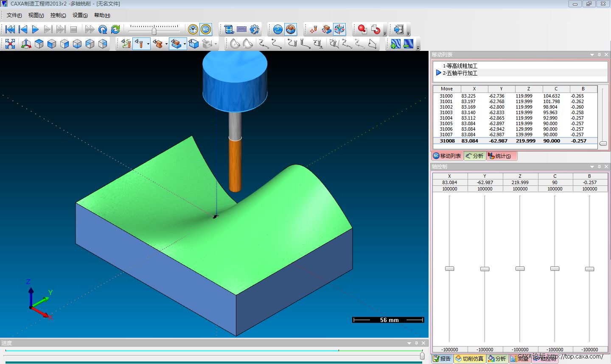Click the Z axis slider handle

520,269
